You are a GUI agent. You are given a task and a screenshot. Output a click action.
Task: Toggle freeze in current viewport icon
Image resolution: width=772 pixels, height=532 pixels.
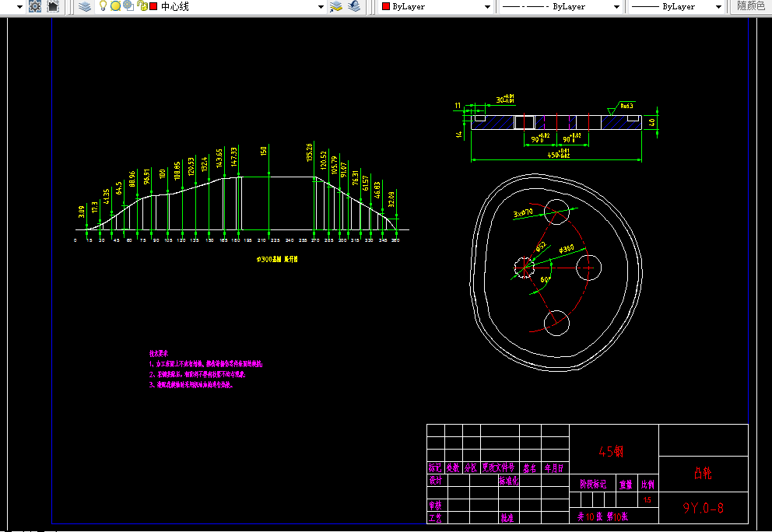(128, 6)
